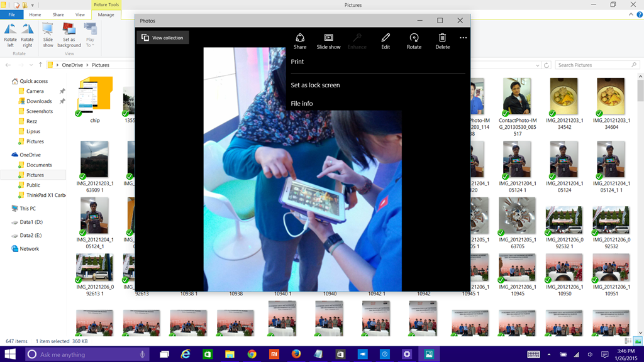Click the View collection button
This screenshot has height=362, width=644.
pos(163,38)
